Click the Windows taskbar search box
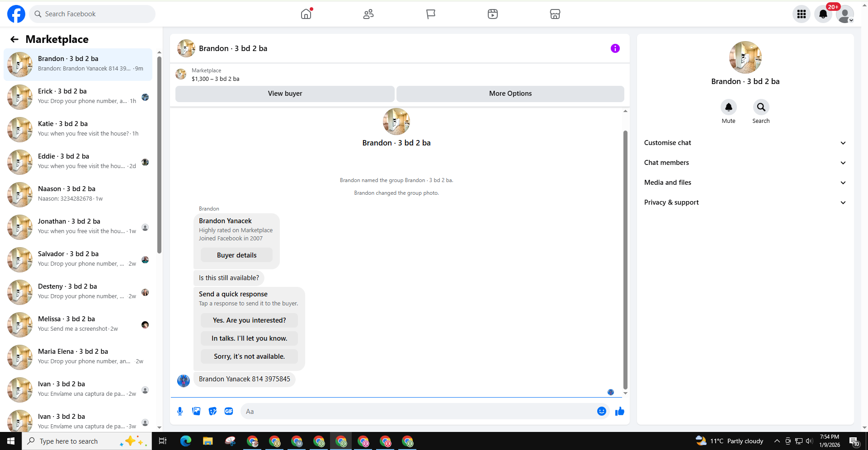The image size is (868, 450). click(x=87, y=441)
